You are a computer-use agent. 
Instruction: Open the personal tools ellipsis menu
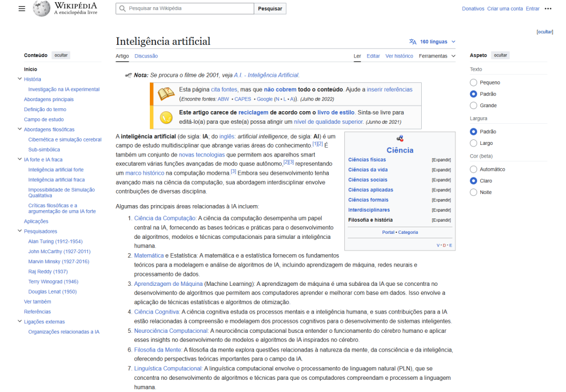[548, 9]
